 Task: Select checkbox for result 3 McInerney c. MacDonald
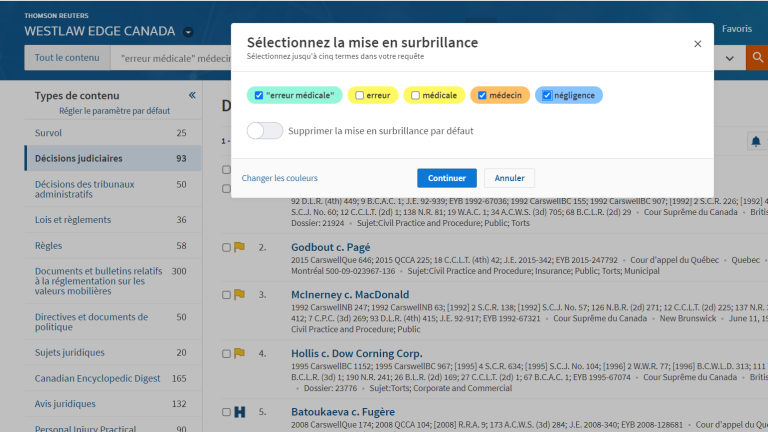(x=226, y=295)
